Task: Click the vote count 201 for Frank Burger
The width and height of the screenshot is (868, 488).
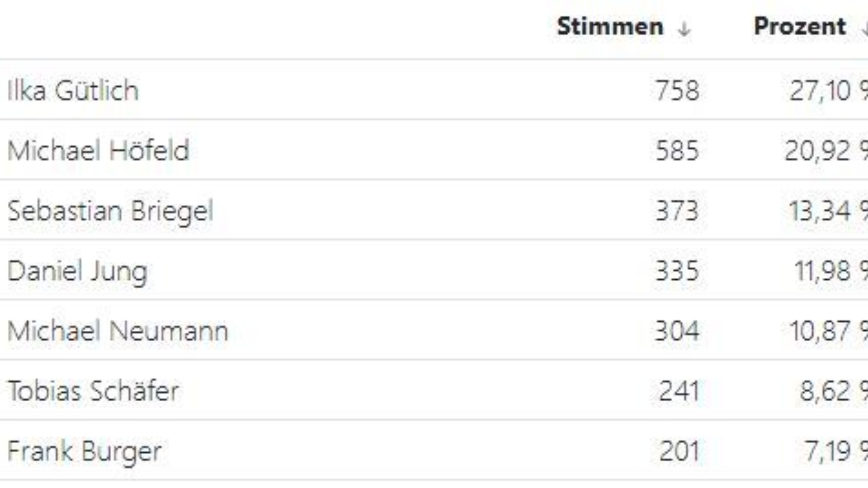Action: pos(677,450)
